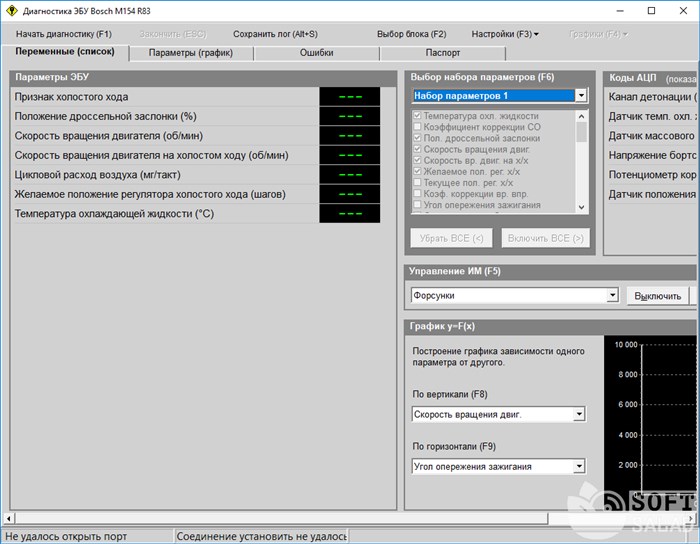The width and height of the screenshot is (700, 544).
Task: Select the Переменные (список) tab
Action: point(65,52)
